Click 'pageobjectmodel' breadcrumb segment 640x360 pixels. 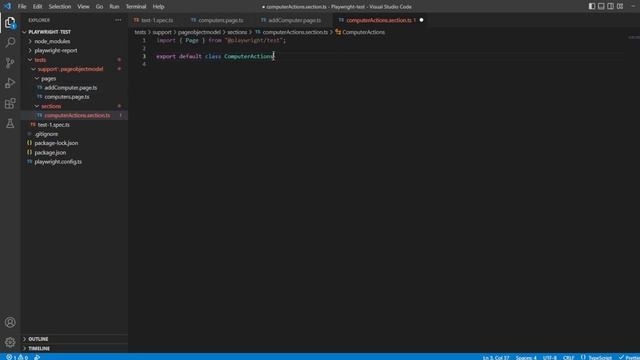point(199,32)
